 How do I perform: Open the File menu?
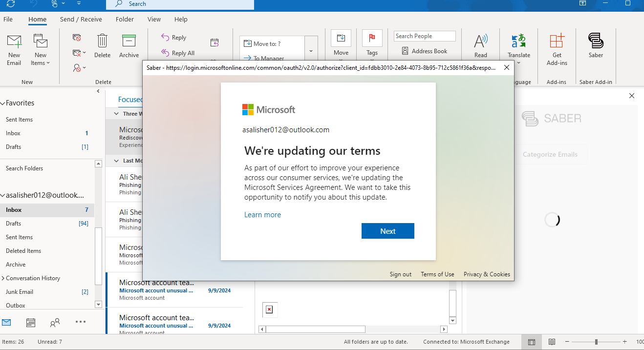pyautogui.click(x=8, y=19)
